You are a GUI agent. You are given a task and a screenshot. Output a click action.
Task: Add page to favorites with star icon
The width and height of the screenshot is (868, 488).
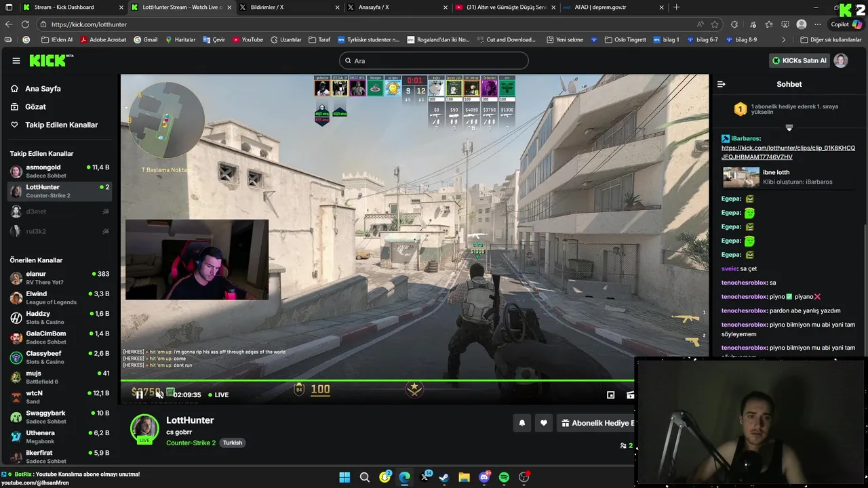point(716,24)
